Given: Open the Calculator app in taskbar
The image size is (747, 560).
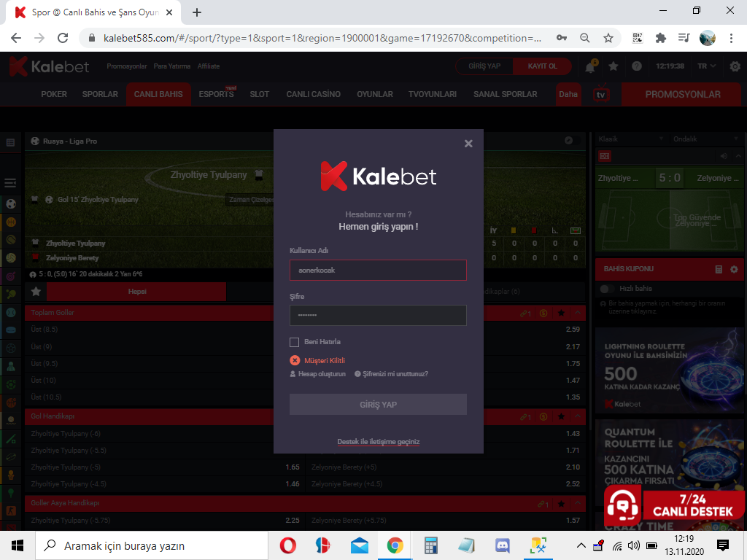Looking at the screenshot, I should pyautogui.click(x=430, y=545).
